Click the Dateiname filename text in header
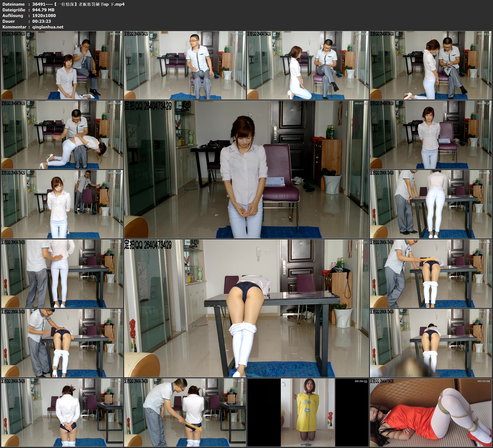The height and width of the screenshot is (448, 493). (78, 4)
